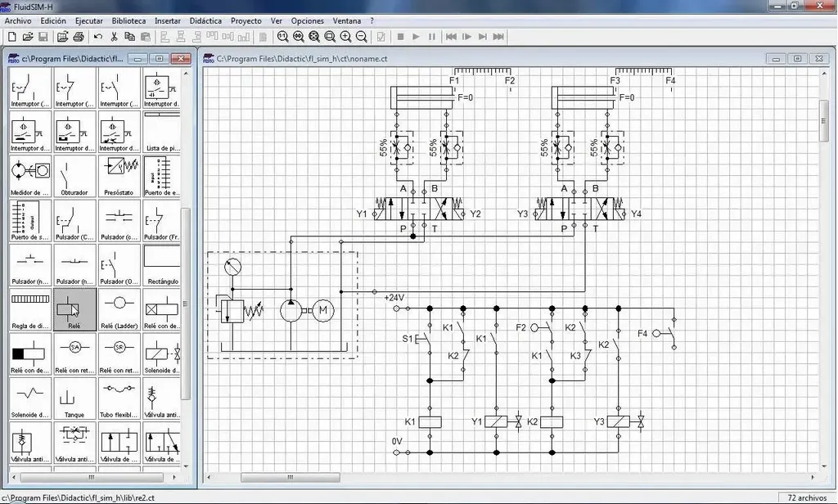Undo the last action
Image resolution: width=838 pixels, height=504 pixels.
(98, 37)
